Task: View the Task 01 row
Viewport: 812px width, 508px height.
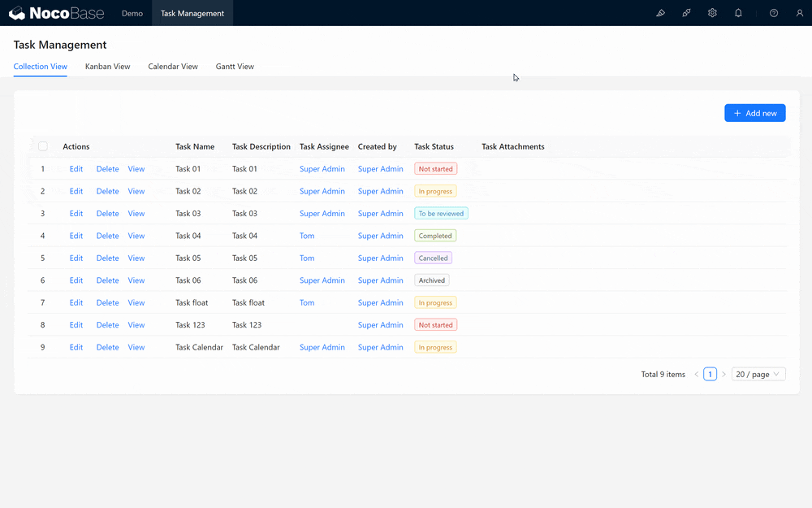Action: 136,169
